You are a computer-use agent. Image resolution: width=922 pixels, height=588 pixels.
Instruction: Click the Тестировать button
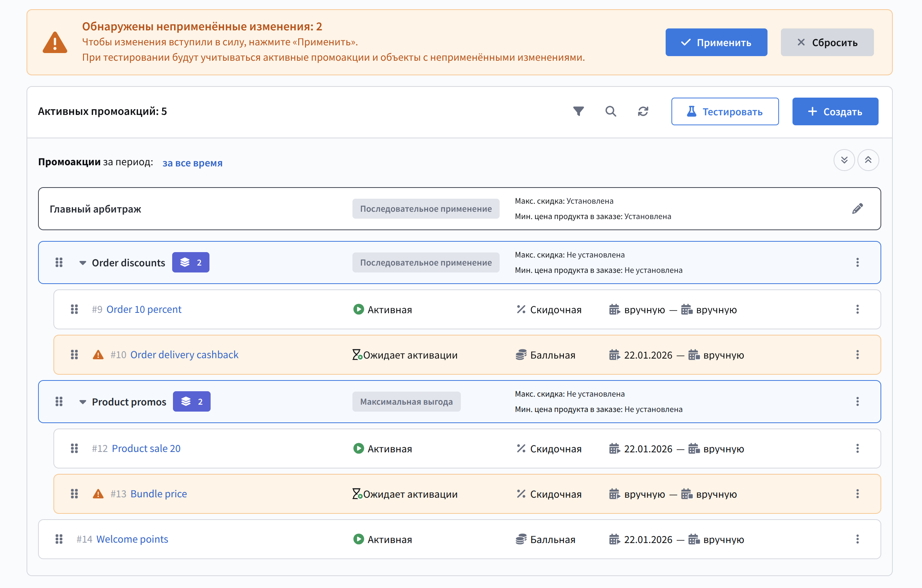[725, 111]
